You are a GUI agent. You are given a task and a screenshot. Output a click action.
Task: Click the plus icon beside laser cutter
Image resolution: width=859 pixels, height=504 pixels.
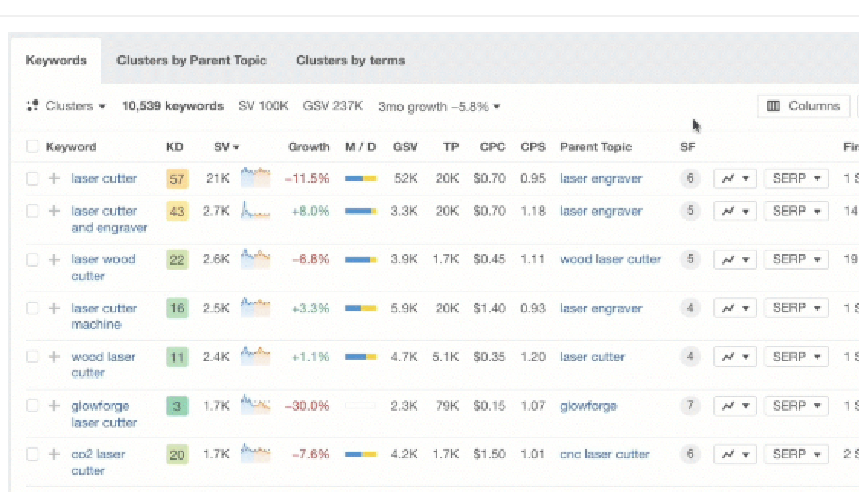54,179
